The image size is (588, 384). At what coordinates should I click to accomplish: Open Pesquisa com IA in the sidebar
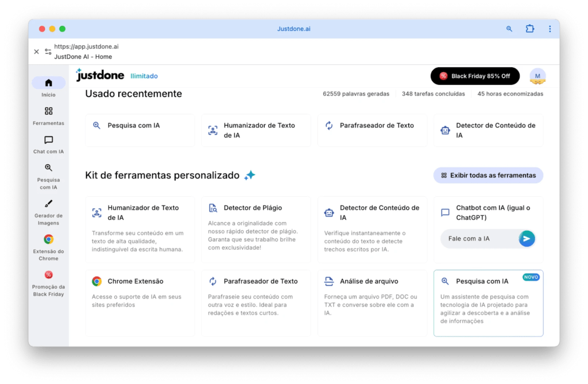pos(48,168)
